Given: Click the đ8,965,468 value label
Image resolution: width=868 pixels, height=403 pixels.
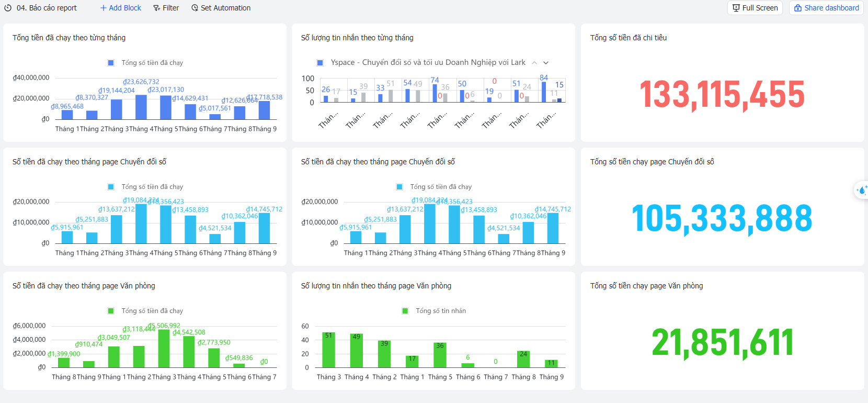Looking at the screenshot, I should pos(67,106).
